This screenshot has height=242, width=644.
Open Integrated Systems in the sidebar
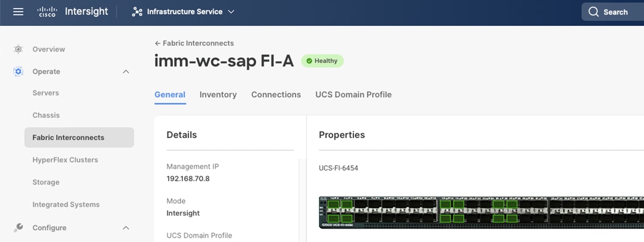click(x=66, y=204)
